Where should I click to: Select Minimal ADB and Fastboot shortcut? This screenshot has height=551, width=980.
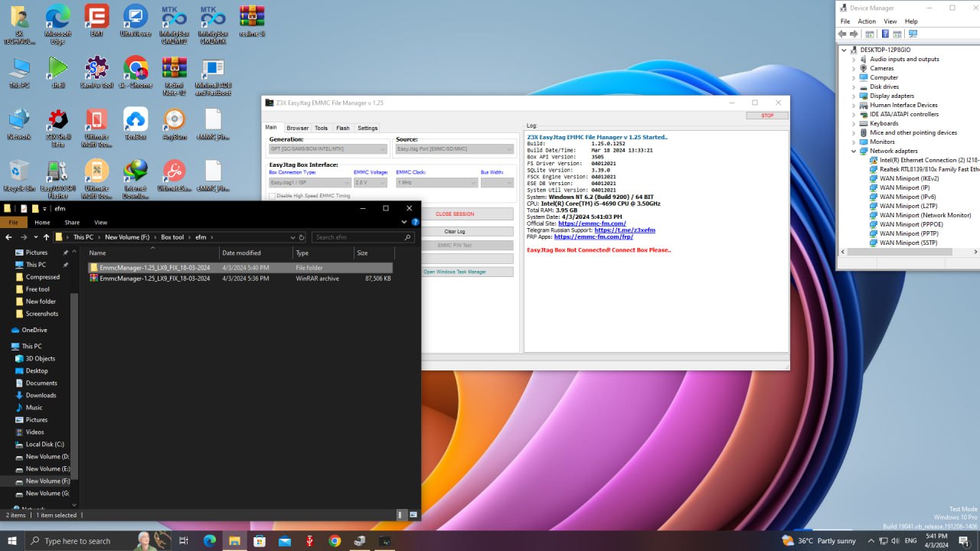pos(213,77)
